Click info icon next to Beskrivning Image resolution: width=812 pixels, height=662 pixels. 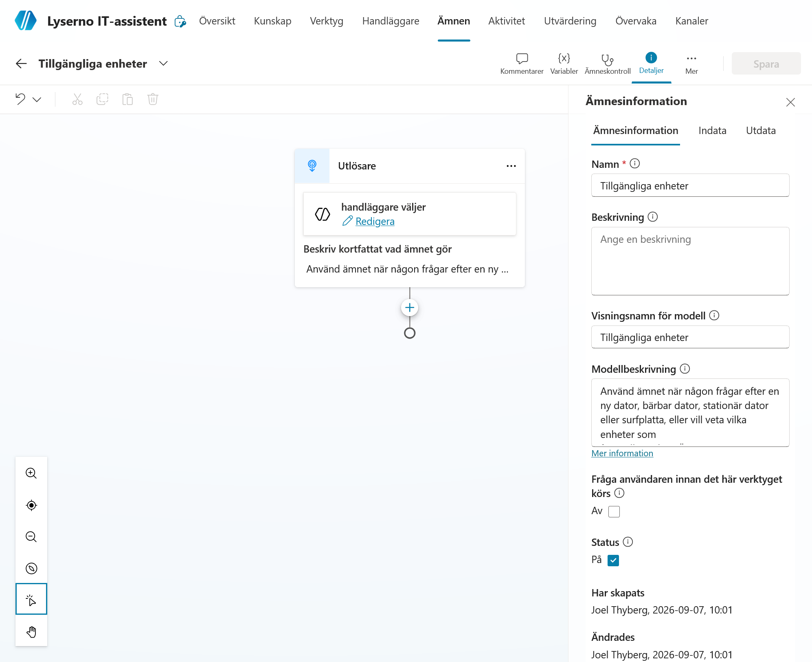click(653, 217)
